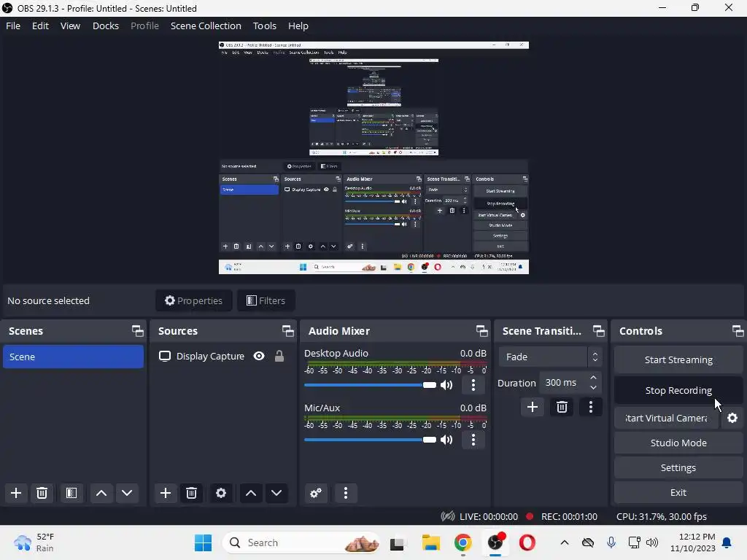Delete the selected source using the trash icon

click(192, 493)
